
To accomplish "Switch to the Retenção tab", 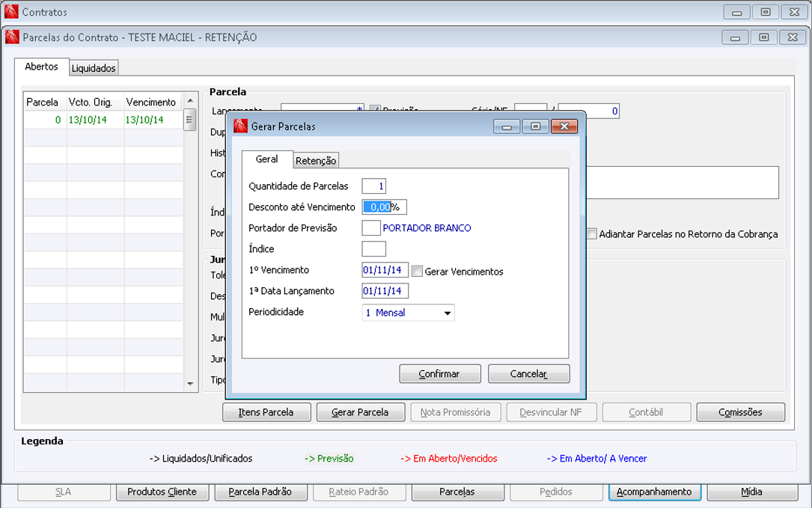I will [316, 161].
